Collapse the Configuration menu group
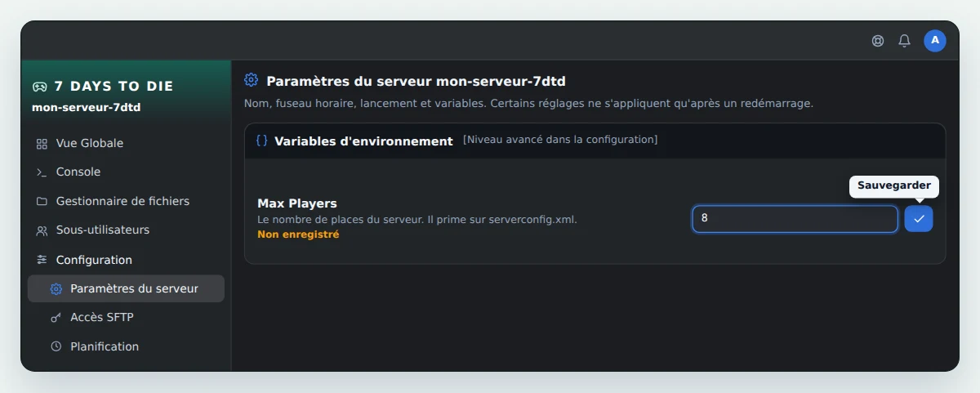This screenshot has height=393, width=980. pos(126,260)
